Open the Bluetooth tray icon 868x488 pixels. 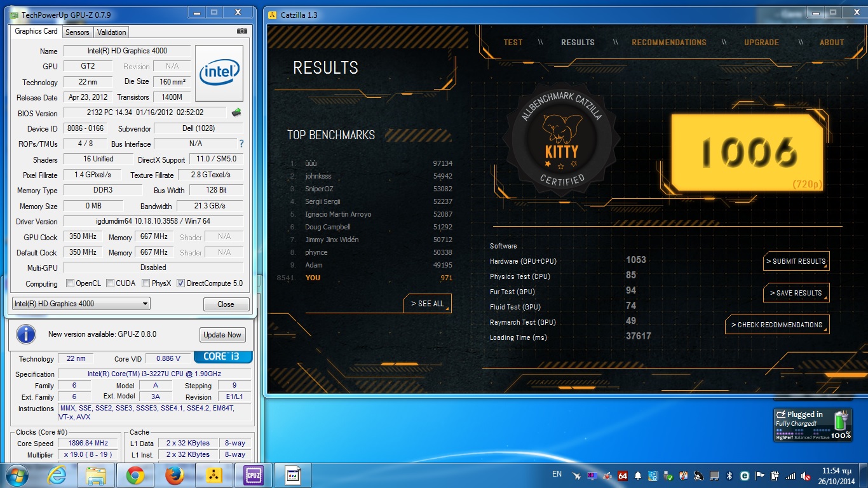(x=729, y=475)
